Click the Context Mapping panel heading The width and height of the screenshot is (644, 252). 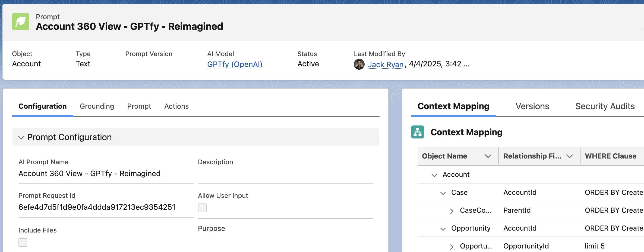click(466, 132)
